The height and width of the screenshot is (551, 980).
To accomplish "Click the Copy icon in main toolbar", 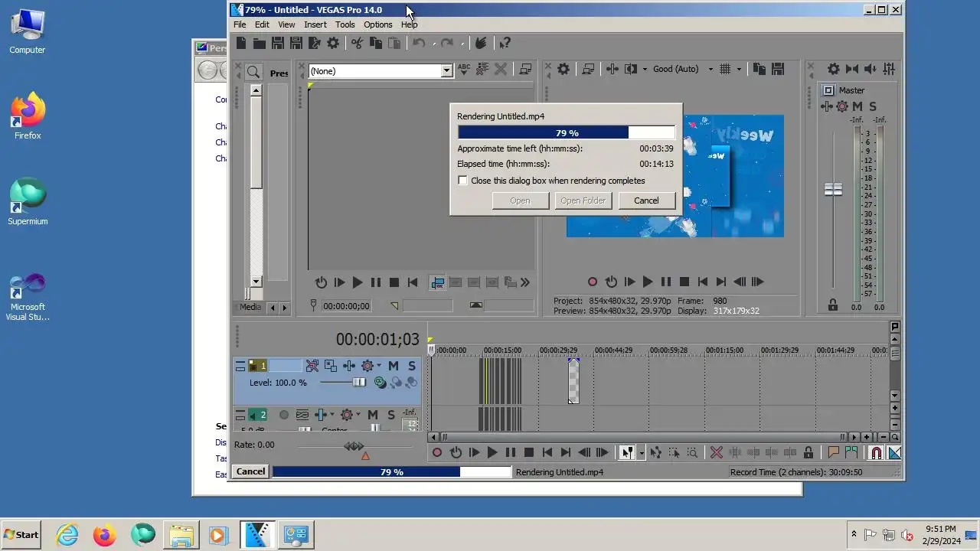I will pos(376,44).
